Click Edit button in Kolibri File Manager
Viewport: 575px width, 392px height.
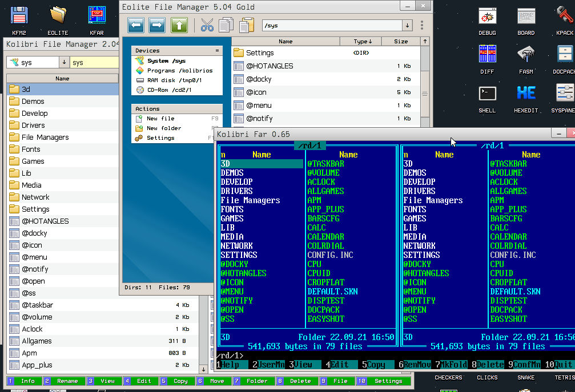point(140,381)
